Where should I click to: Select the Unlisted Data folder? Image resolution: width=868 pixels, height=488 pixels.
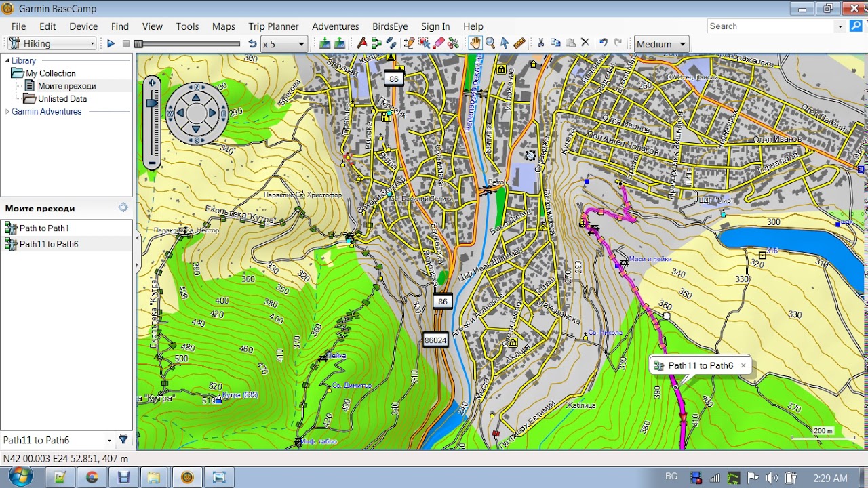(x=62, y=99)
